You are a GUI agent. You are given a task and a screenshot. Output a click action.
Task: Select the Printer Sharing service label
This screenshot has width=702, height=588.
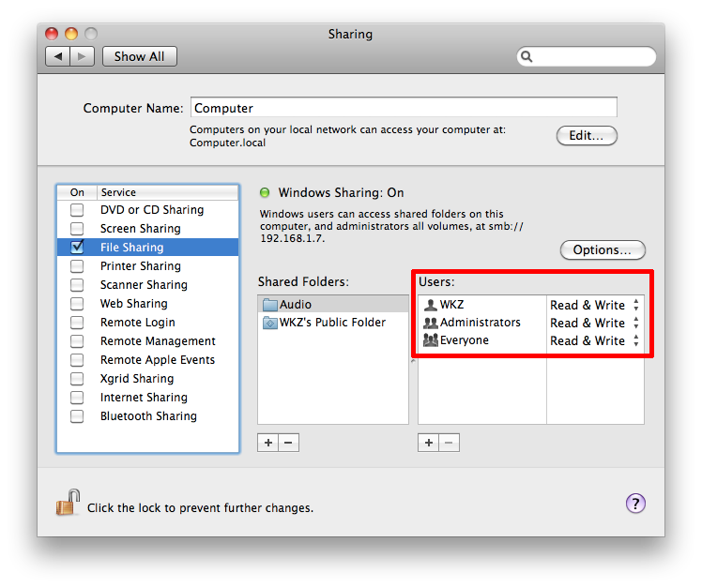141,266
